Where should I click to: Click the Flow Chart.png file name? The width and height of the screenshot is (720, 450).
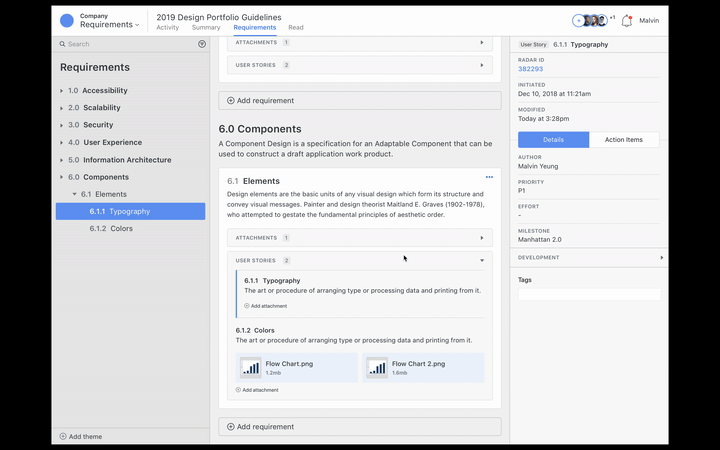tap(289, 364)
